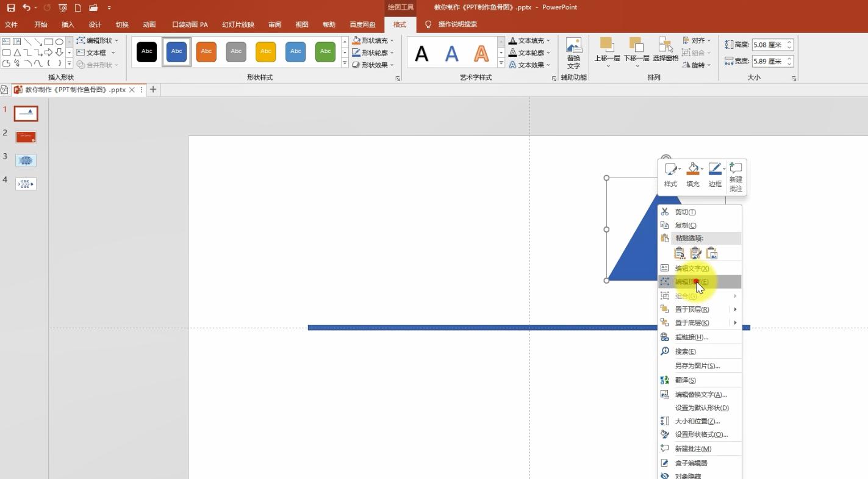Select the Down Arrow block shape

click(59, 53)
